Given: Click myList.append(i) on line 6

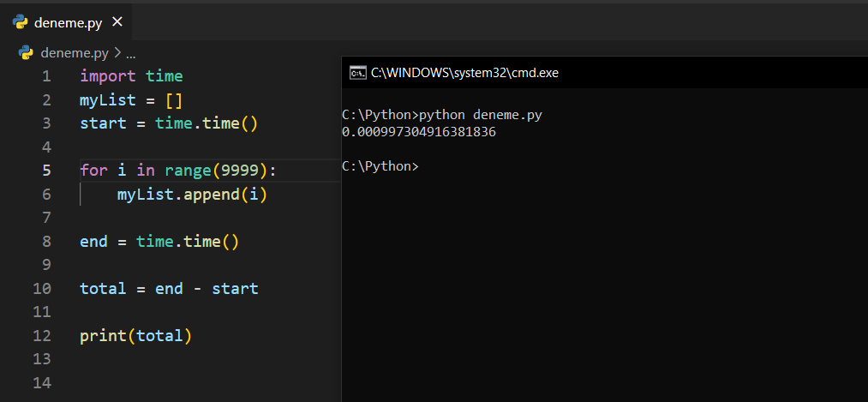Looking at the screenshot, I should click(193, 195).
